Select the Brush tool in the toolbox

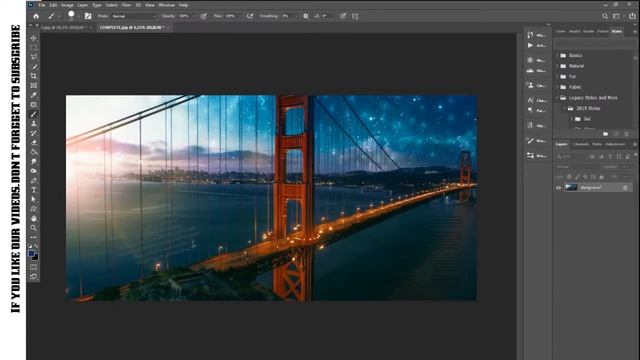point(34,114)
